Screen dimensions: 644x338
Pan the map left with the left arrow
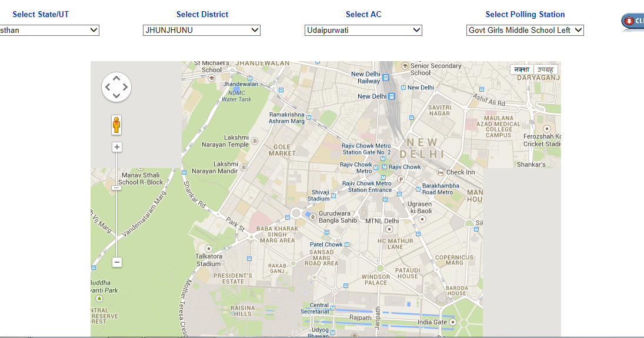108,87
